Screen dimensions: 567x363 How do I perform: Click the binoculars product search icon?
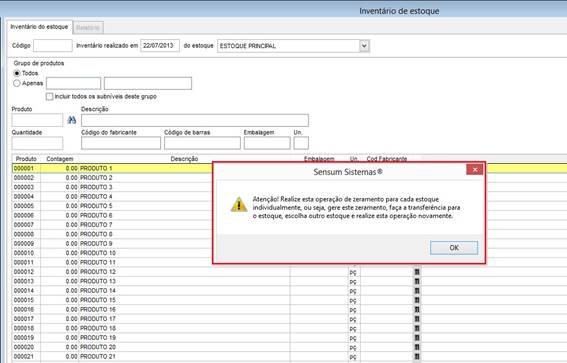point(72,120)
